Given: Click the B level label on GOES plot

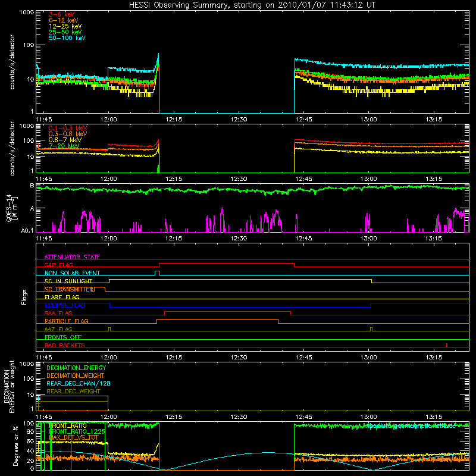Looking at the screenshot, I should pyautogui.click(x=32, y=185).
